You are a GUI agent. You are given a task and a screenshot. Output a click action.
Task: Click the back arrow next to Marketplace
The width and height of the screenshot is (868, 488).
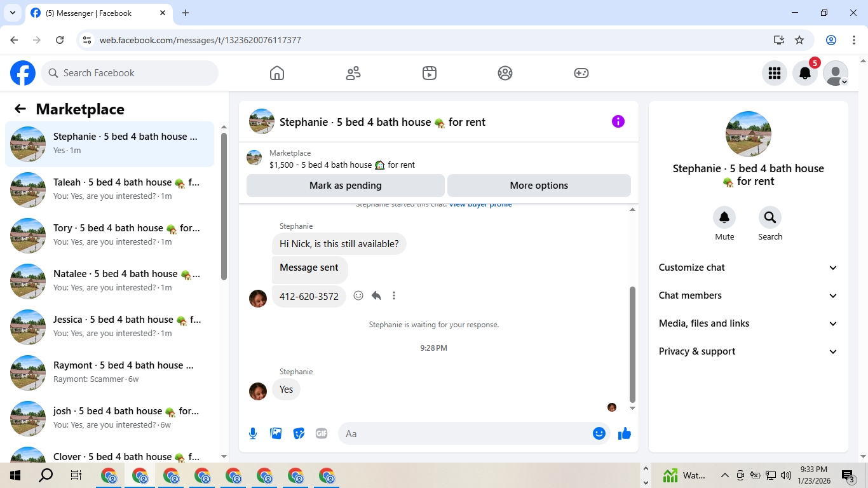click(20, 109)
